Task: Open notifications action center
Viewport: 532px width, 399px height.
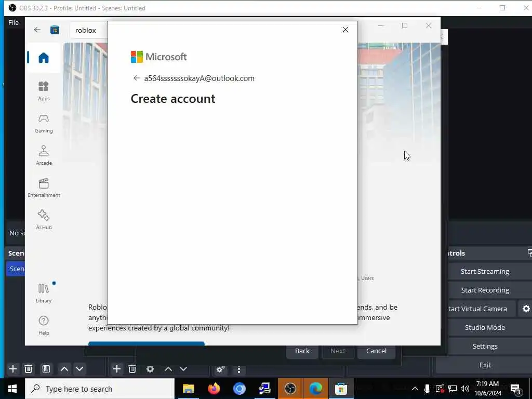Action: click(x=516, y=389)
